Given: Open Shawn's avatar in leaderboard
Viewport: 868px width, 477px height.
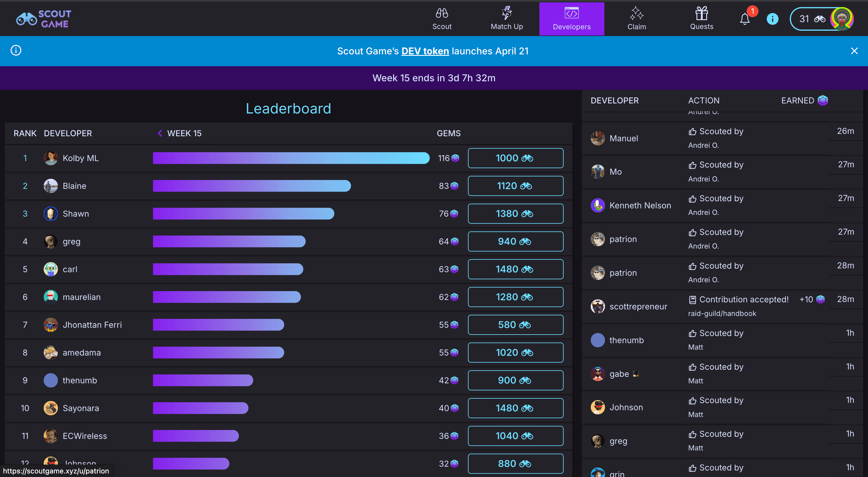Looking at the screenshot, I should click(50, 214).
